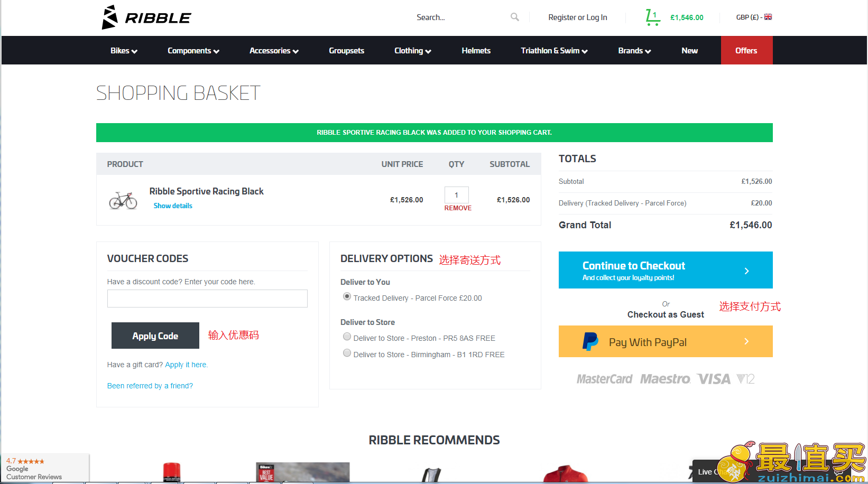Click Been referred by a friend link
The width and height of the screenshot is (868, 484).
(x=150, y=386)
